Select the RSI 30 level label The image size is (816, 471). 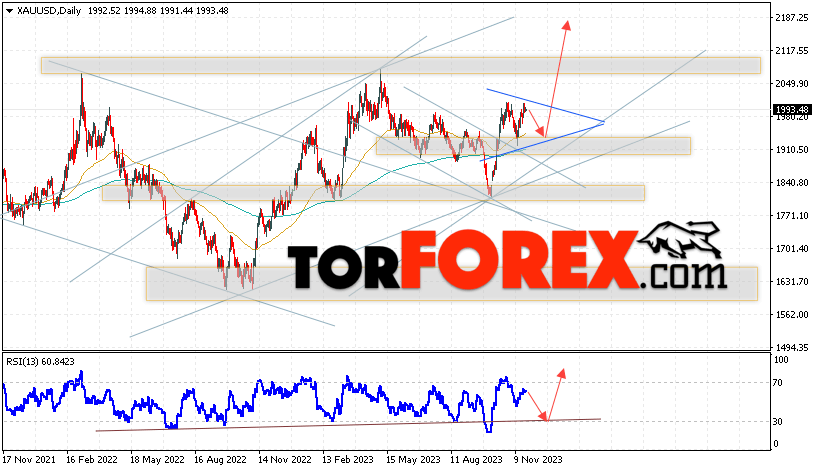tap(777, 422)
